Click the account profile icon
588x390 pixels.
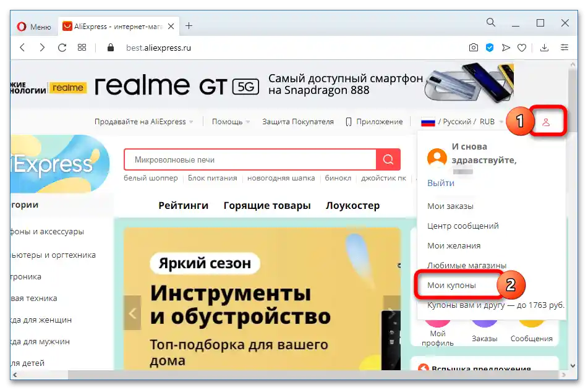546,122
